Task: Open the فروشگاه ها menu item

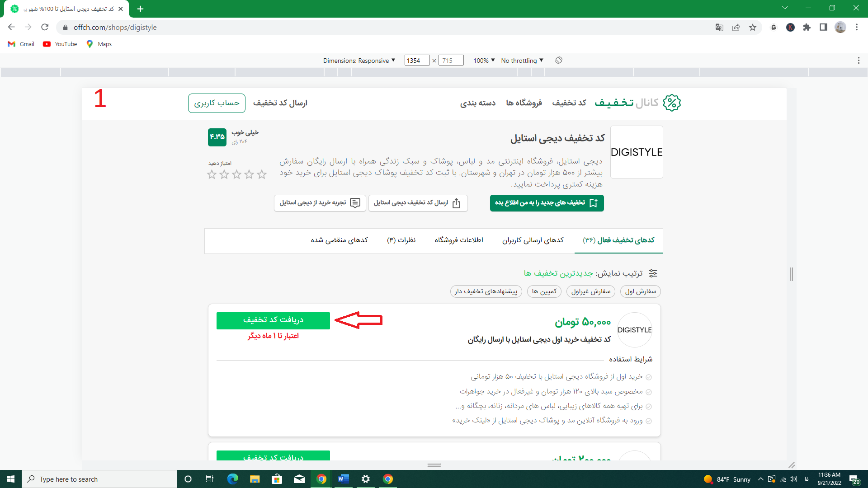Action: coord(524,103)
